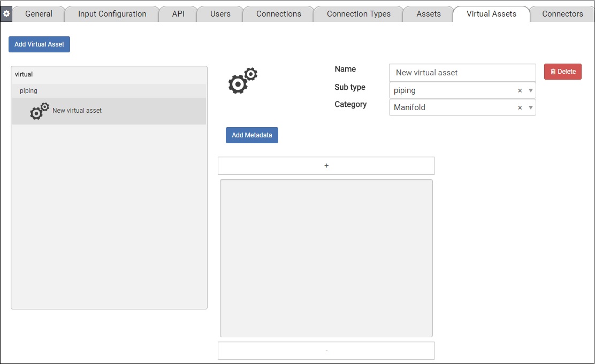Image resolution: width=595 pixels, height=364 pixels.
Task: Open the Users tab
Action: pyautogui.click(x=220, y=14)
